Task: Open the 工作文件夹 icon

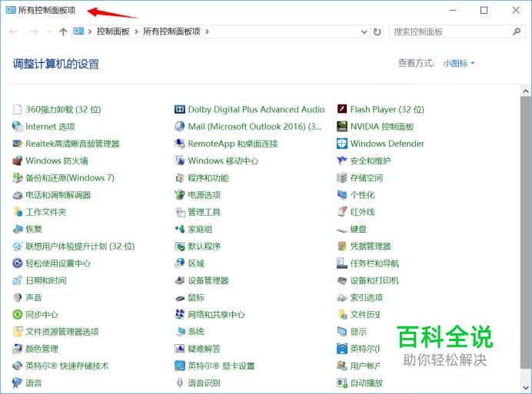Action: pyautogui.click(x=17, y=212)
